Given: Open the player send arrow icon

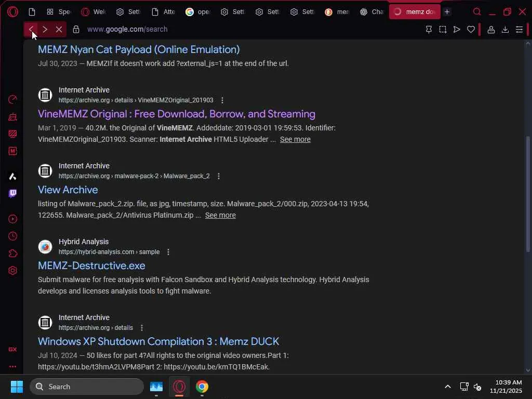Looking at the screenshot, I should (457, 30).
